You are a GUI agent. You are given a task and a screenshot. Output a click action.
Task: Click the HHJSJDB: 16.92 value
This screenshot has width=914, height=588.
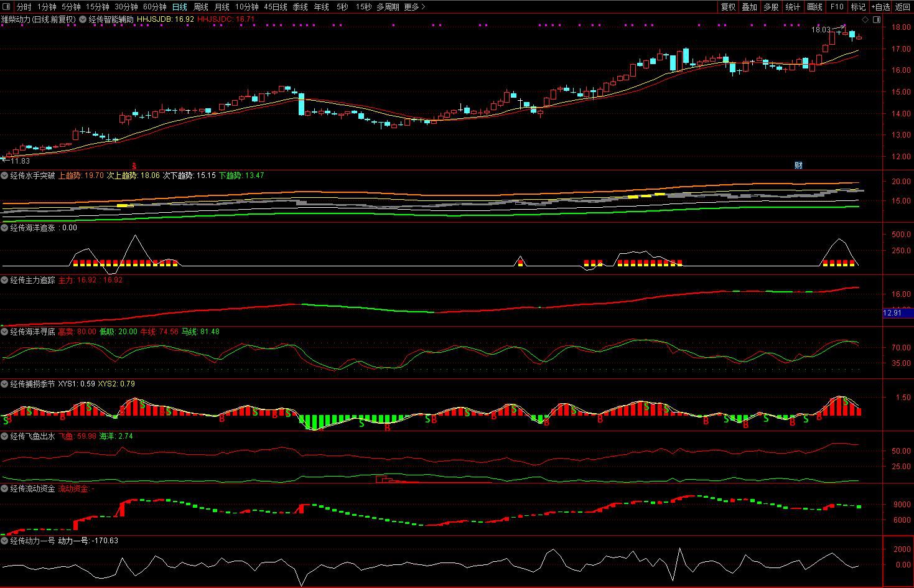[166, 19]
